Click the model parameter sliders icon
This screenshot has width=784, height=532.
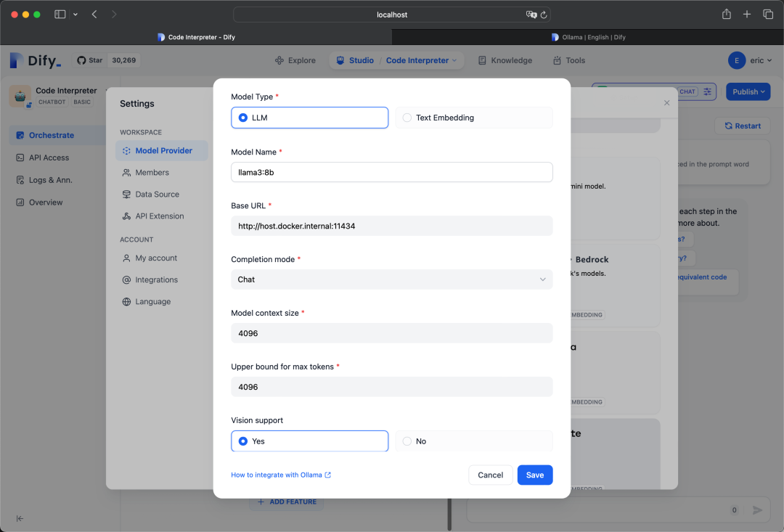point(708,91)
